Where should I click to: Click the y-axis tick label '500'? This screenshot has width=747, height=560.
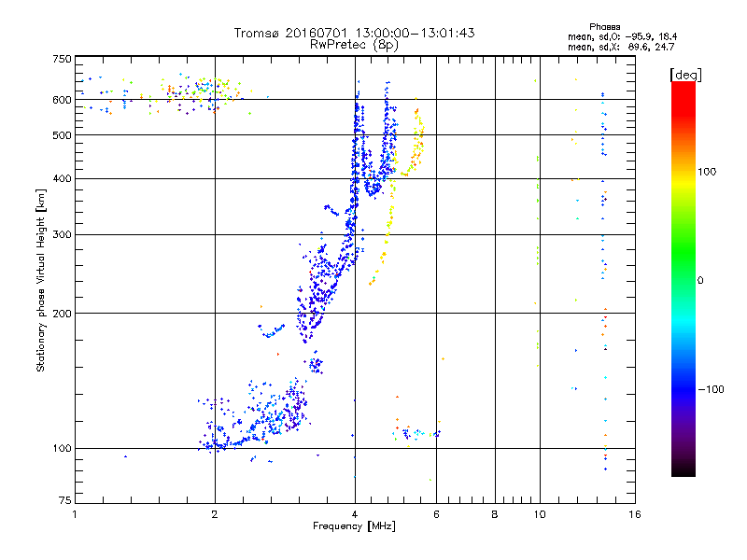click(x=62, y=135)
